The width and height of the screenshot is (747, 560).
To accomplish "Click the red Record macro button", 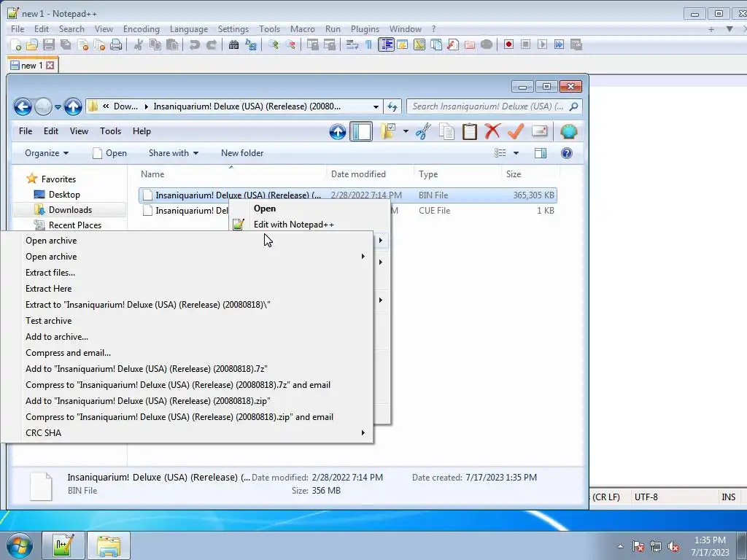I will coord(508,44).
